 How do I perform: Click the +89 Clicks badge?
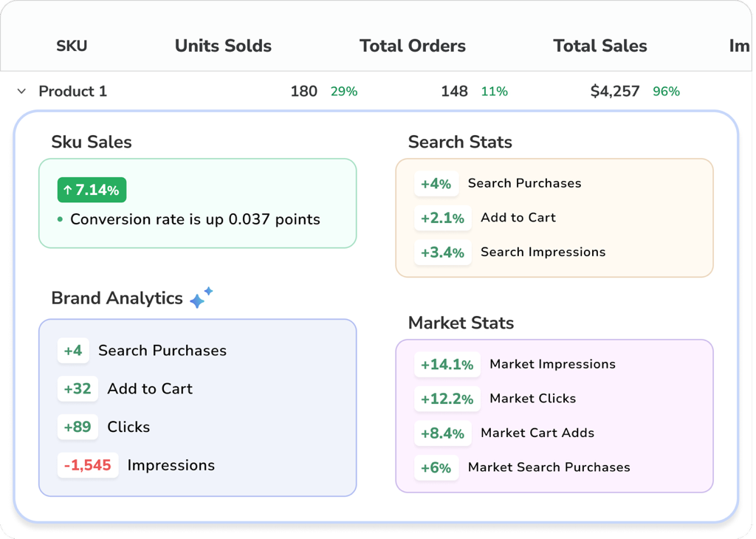78,427
